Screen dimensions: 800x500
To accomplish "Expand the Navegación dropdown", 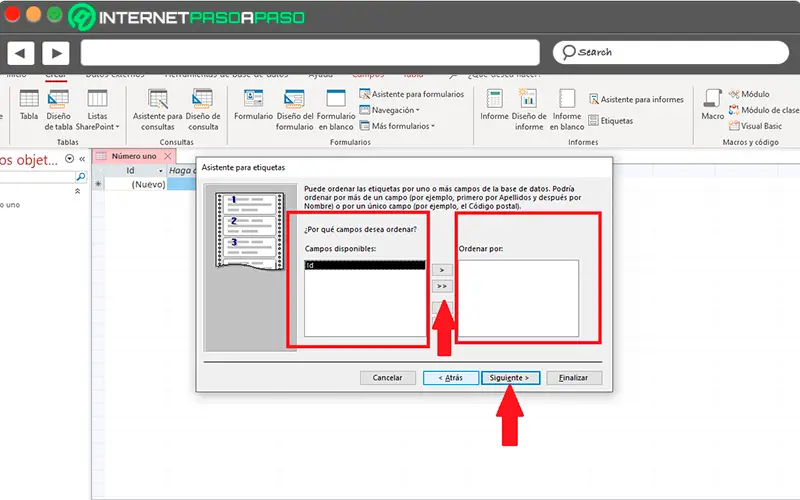I will [389, 110].
